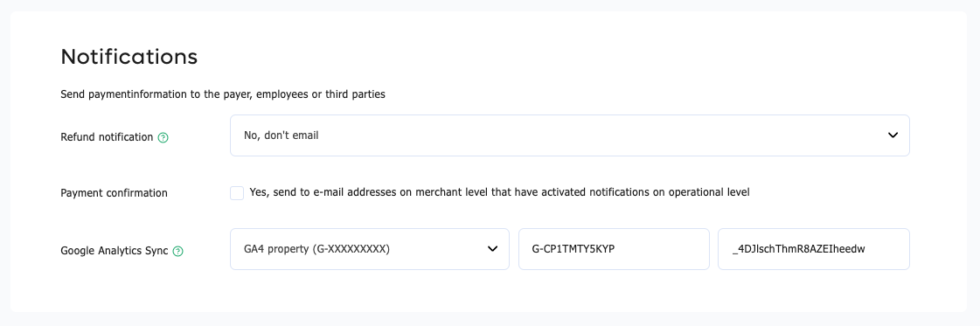
Task: Open the Refund notification dropdown
Action: [569, 135]
